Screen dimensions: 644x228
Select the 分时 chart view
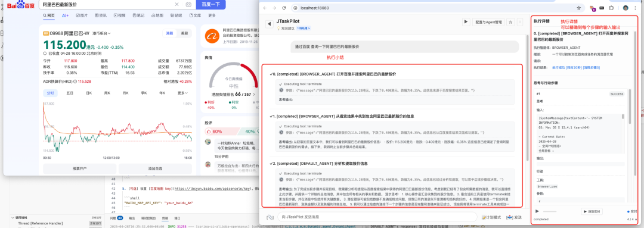point(50,93)
